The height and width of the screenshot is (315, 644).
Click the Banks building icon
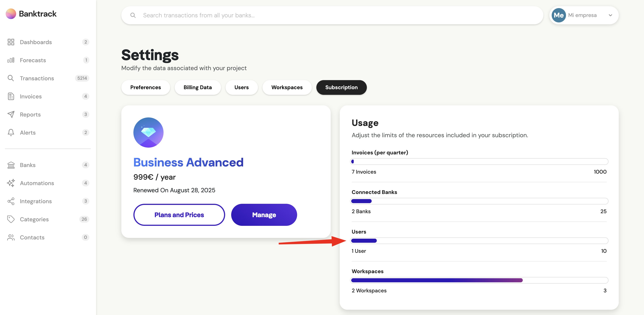[x=11, y=165]
